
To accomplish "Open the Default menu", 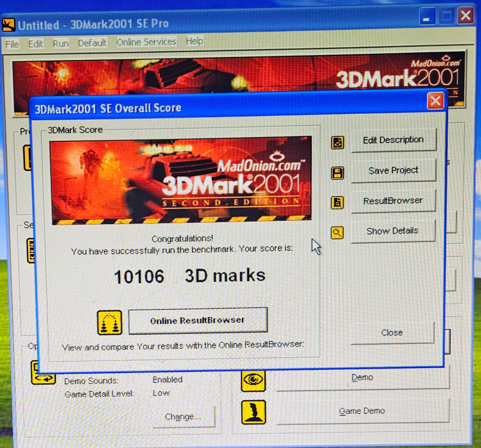I will 92,43.
